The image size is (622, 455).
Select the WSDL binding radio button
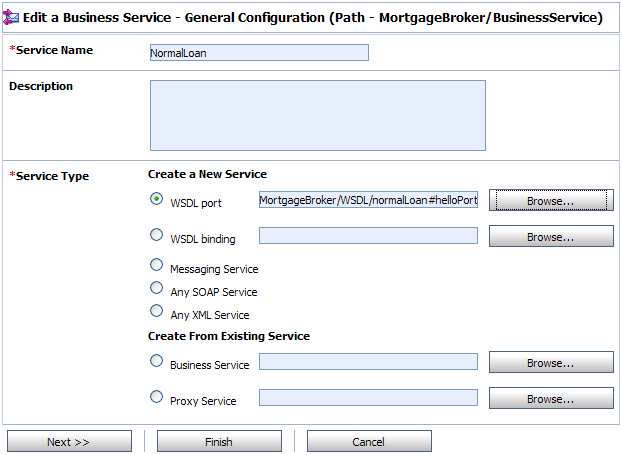pos(156,235)
